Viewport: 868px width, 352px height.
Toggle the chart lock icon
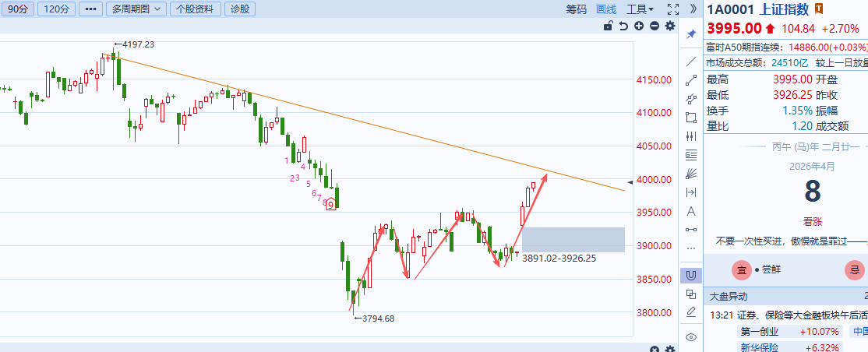pos(609,26)
